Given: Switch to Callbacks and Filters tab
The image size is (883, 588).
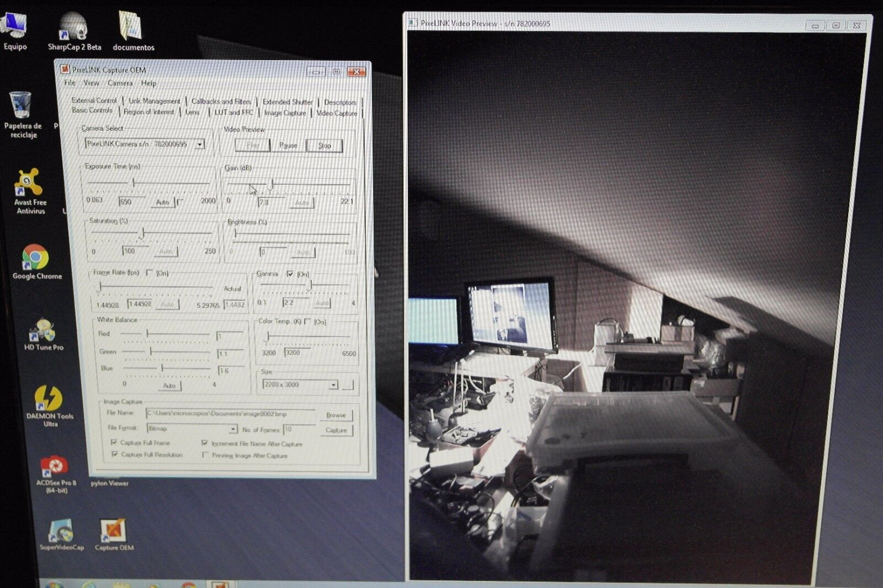Looking at the screenshot, I should click(x=221, y=101).
